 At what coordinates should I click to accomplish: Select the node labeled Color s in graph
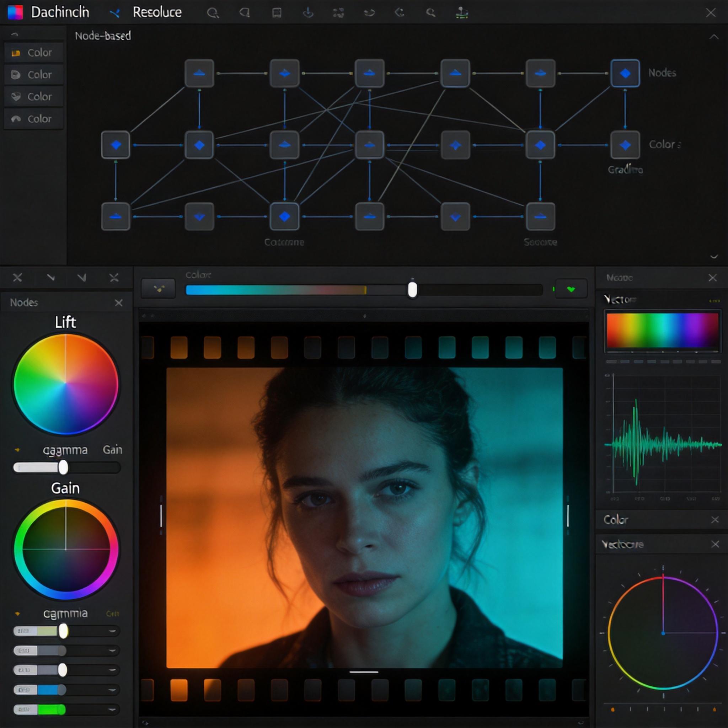pyautogui.click(x=625, y=145)
